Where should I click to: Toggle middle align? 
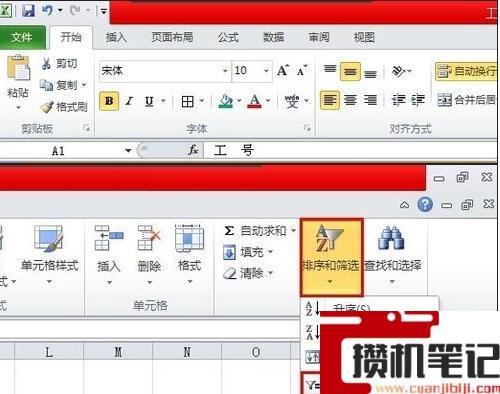click(350, 71)
